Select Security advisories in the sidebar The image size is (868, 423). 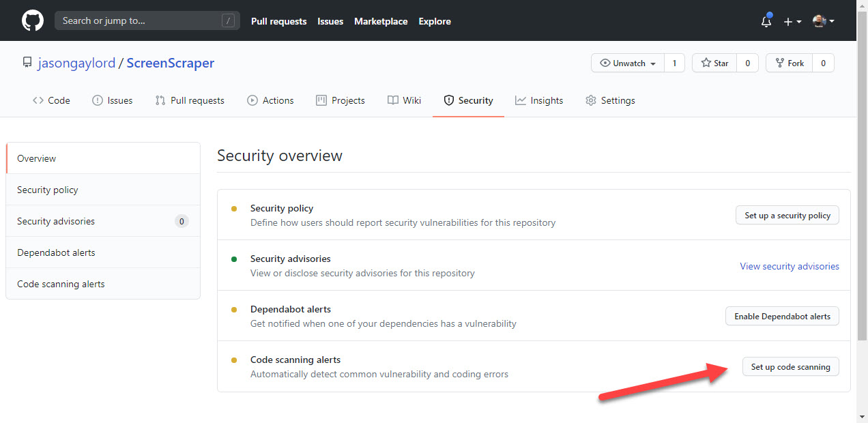[103, 221]
